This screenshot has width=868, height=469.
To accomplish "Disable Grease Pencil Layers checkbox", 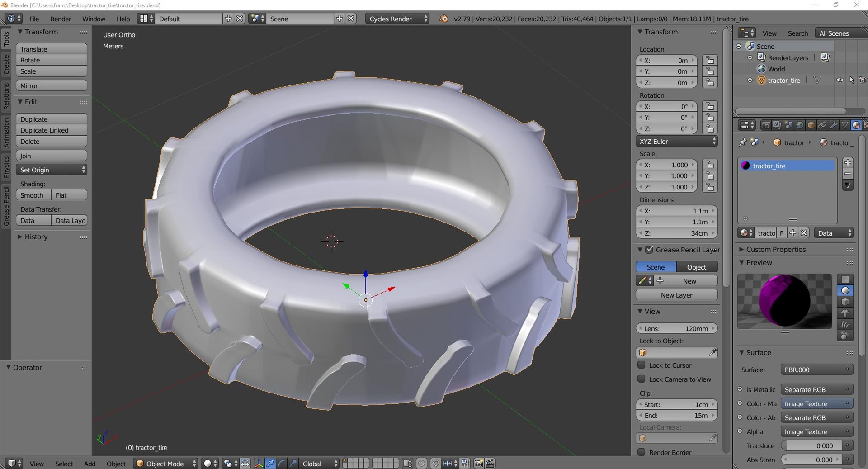I will click(649, 250).
